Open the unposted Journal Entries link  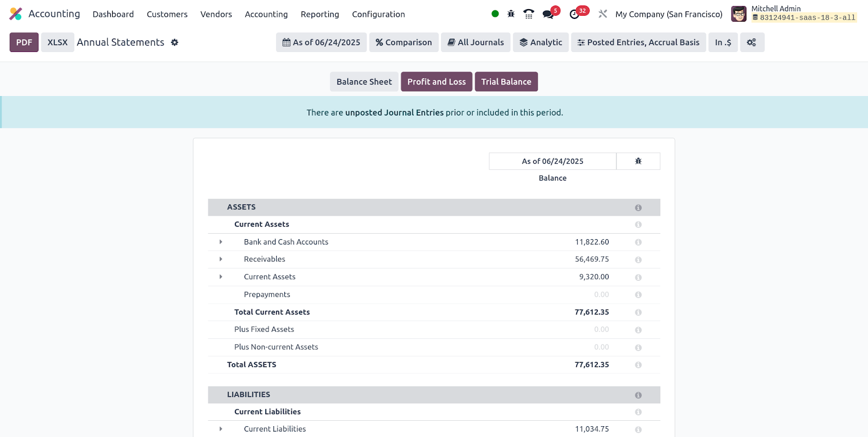pyautogui.click(x=394, y=113)
